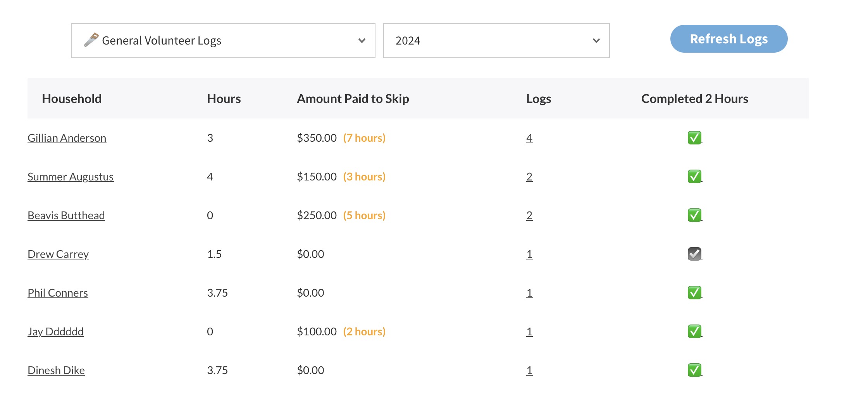This screenshot has height=395, width=868.
Task: Open Dinesh Dike household link
Action: point(56,371)
